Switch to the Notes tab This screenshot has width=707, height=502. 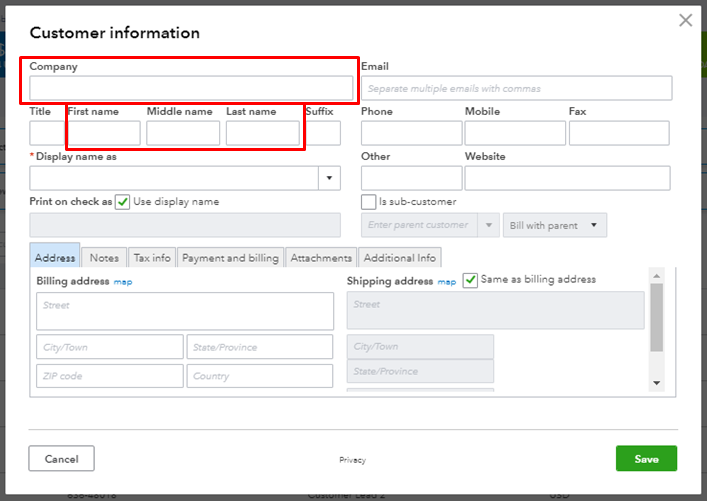click(x=104, y=258)
